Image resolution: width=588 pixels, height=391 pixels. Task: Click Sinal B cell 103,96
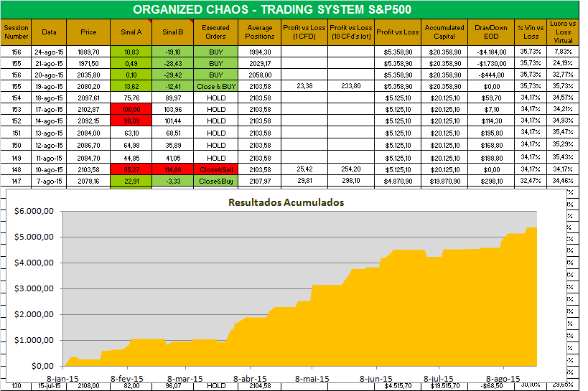coord(173,110)
